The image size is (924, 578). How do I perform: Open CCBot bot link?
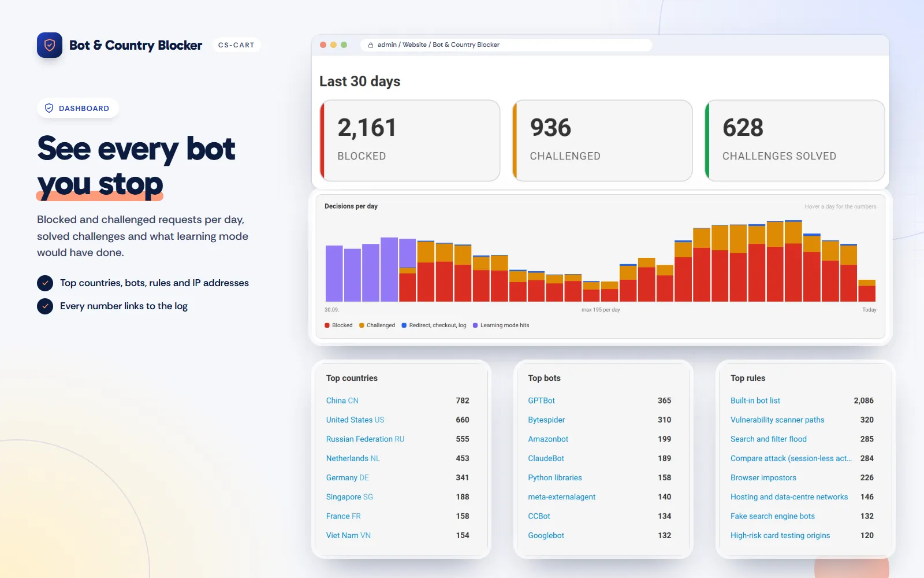pyautogui.click(x=539, y=516)
